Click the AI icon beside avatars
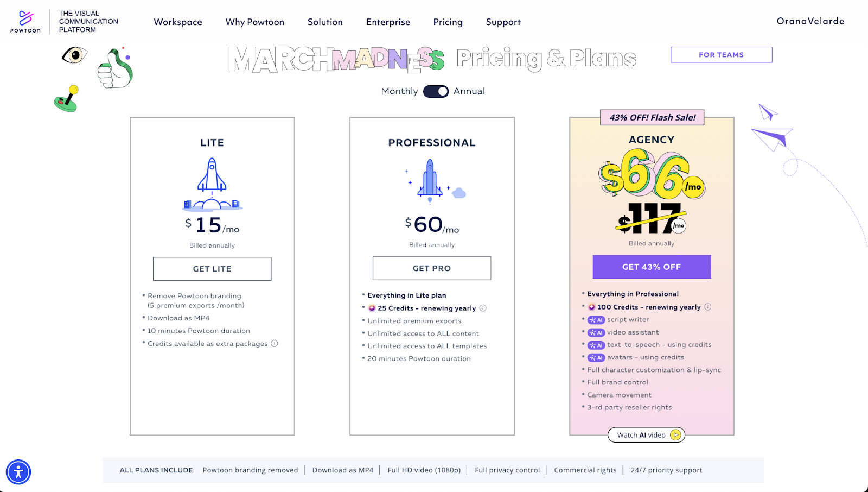The image size is (868, 492). pos(596,357)
